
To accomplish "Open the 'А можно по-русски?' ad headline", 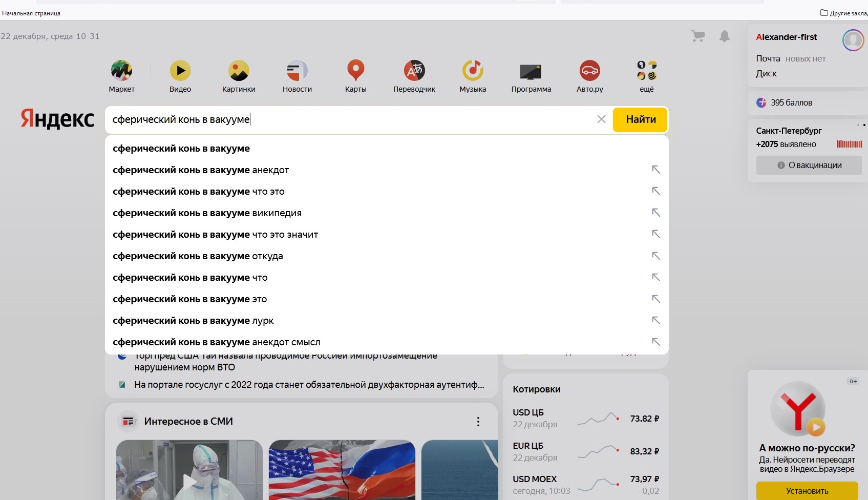I will (807, 448).
